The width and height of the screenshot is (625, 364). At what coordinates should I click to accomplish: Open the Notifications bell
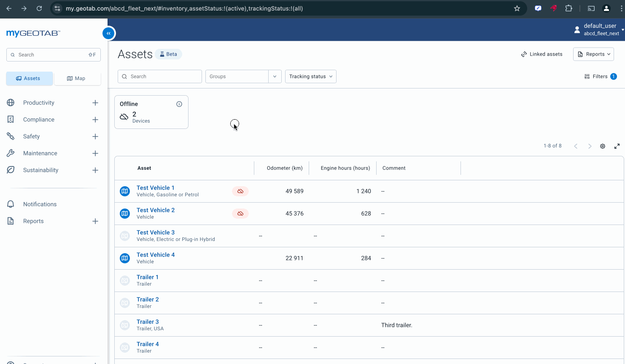tap(40, 204)
